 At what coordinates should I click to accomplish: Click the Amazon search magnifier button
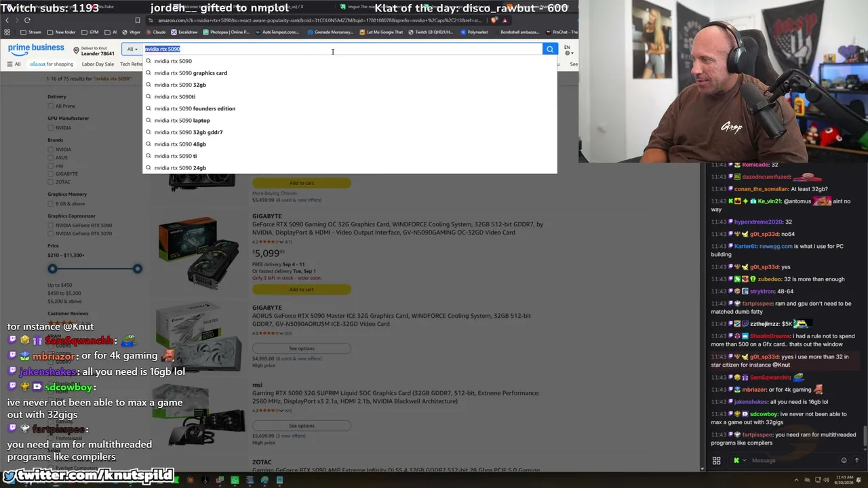coord(550,49)
